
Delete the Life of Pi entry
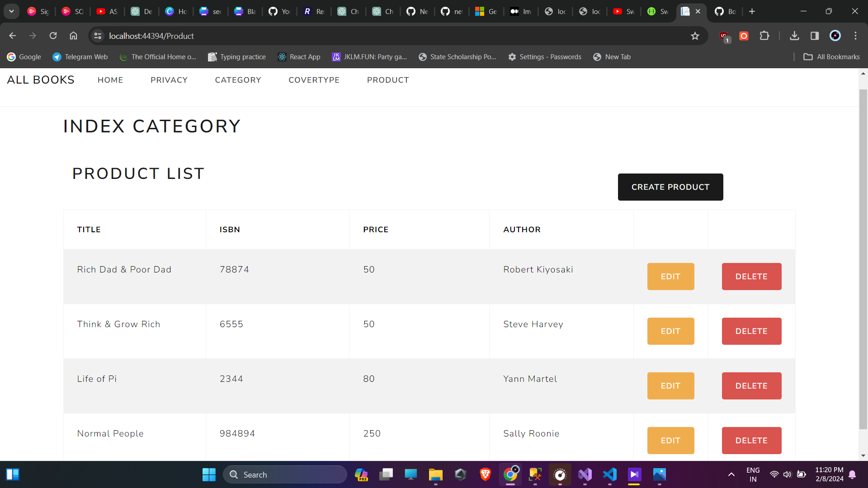tap(752, 386)
